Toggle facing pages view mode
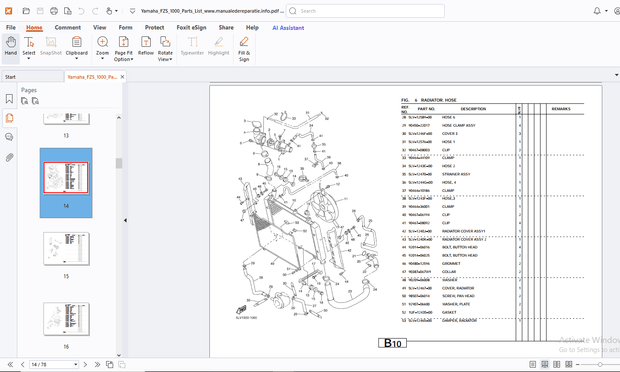Image resolution: width=620 pixels, height=372 pixels. 557,364
